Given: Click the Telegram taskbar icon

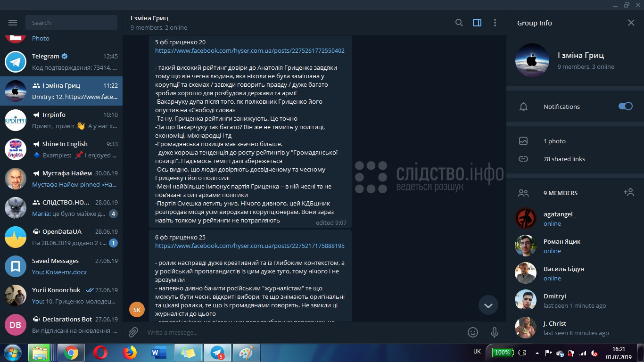Looking at the screenshot, I should (217, 353).
